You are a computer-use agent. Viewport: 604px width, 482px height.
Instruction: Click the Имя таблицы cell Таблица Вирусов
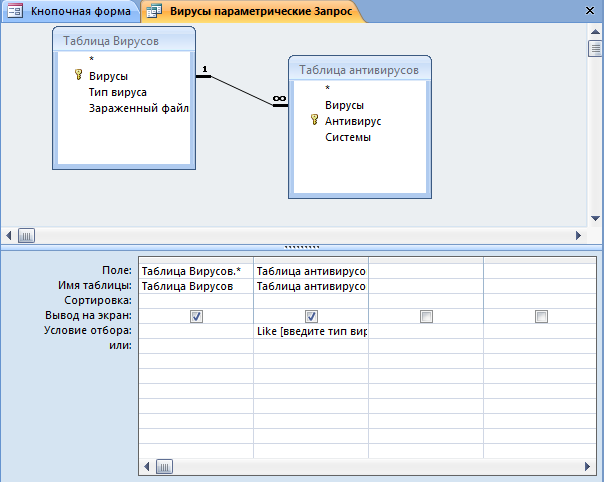tap(196, 286)
